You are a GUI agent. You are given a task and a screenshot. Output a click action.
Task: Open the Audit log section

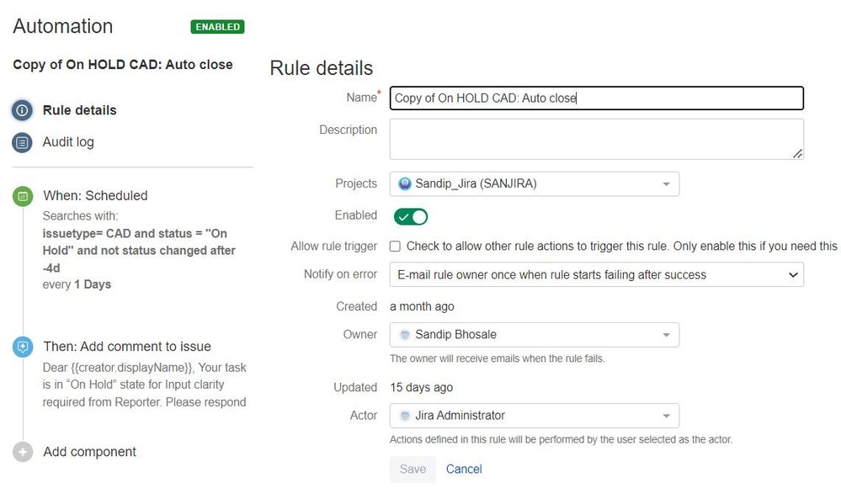68,142
